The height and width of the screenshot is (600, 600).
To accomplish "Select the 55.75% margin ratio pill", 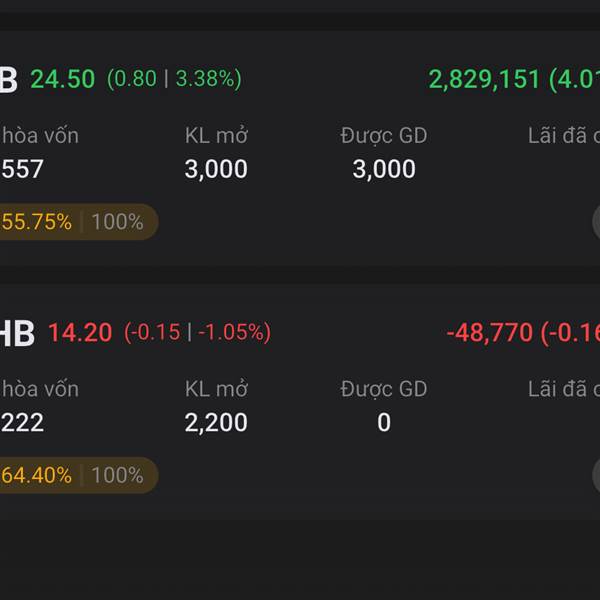I will [78, 222].
